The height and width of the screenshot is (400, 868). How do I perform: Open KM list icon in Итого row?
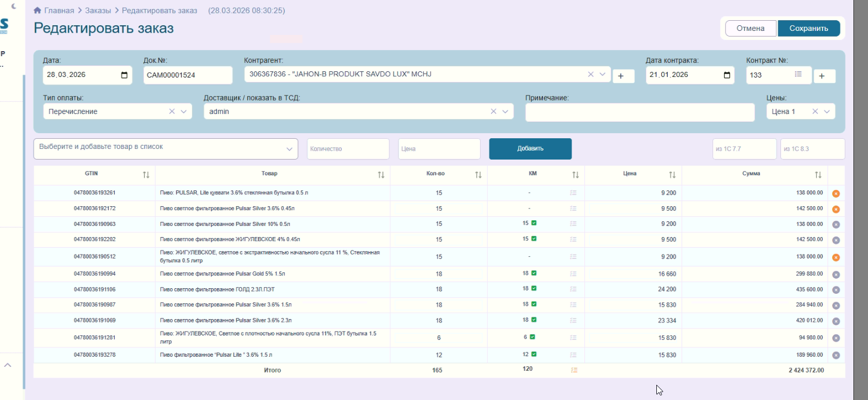(x=574, y=370)
